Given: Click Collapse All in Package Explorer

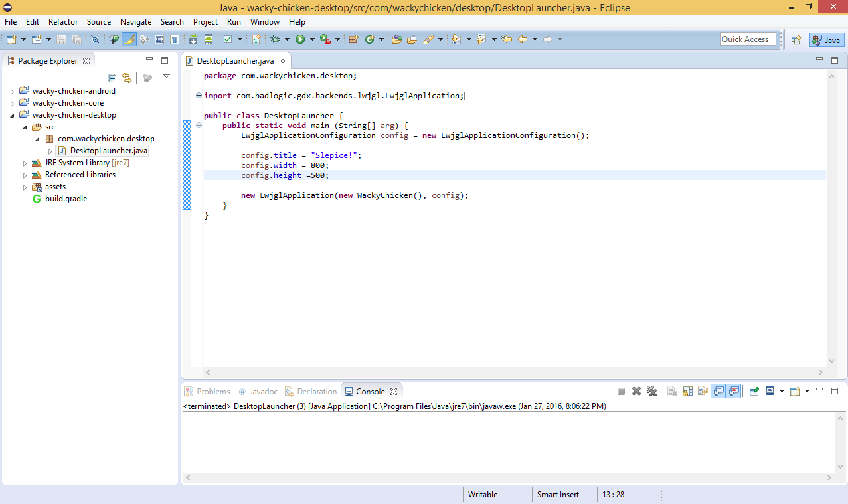Looking at the screenshot, I should click(x=112, y=78).
